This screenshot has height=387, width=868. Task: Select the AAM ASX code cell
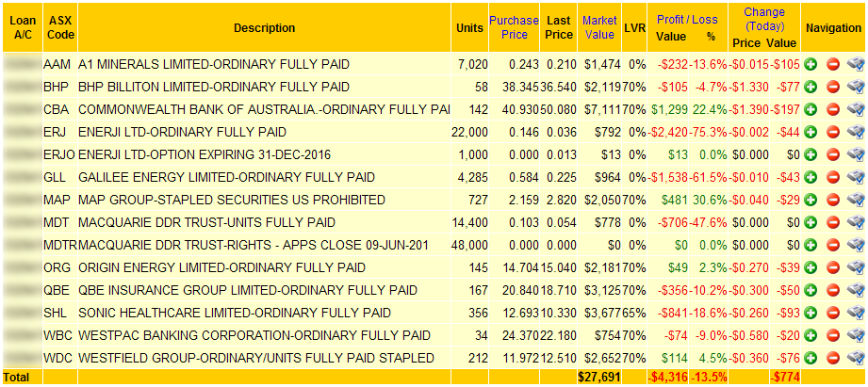coord(57,65)
